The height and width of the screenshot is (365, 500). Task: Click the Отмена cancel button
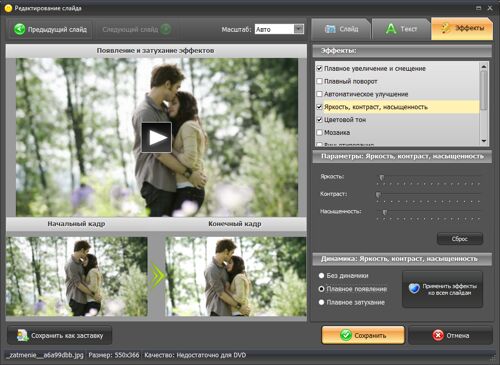click(x=450, y=335)
